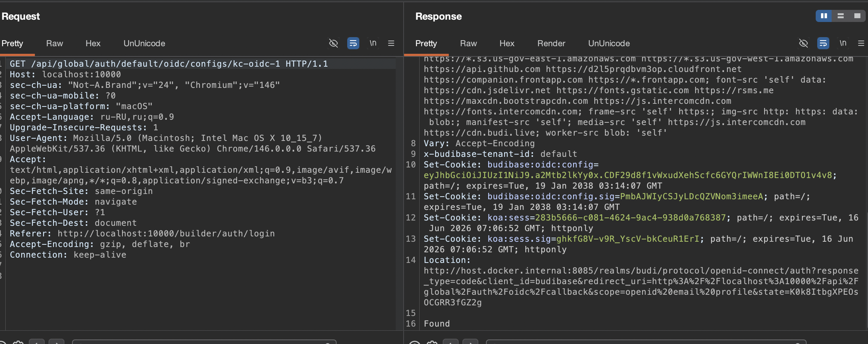Open the Hex tab in Response panel
The height and width of the screenshot is (344, 868).
(x=507, y=43)
